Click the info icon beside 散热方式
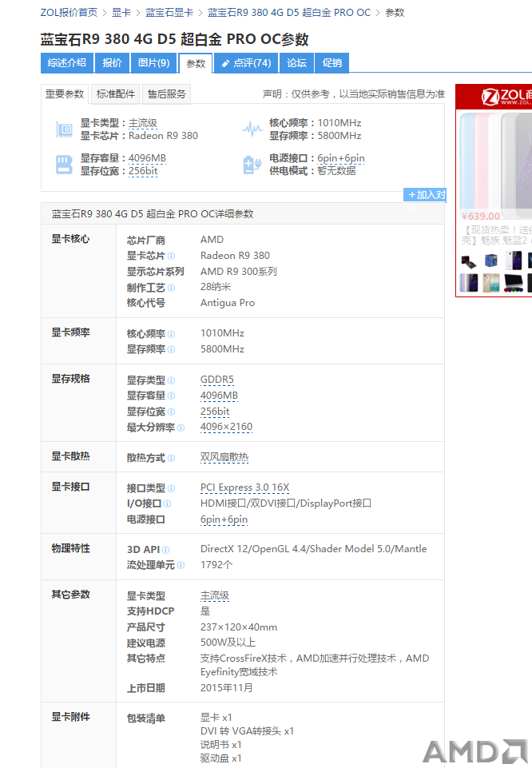532x768 pixels. tap(171, 458)
